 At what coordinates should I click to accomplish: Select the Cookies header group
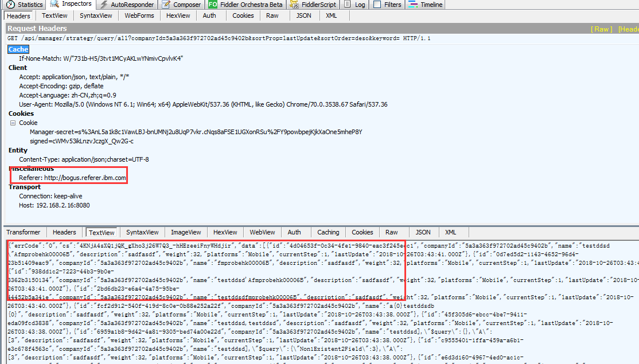point(21,113)
